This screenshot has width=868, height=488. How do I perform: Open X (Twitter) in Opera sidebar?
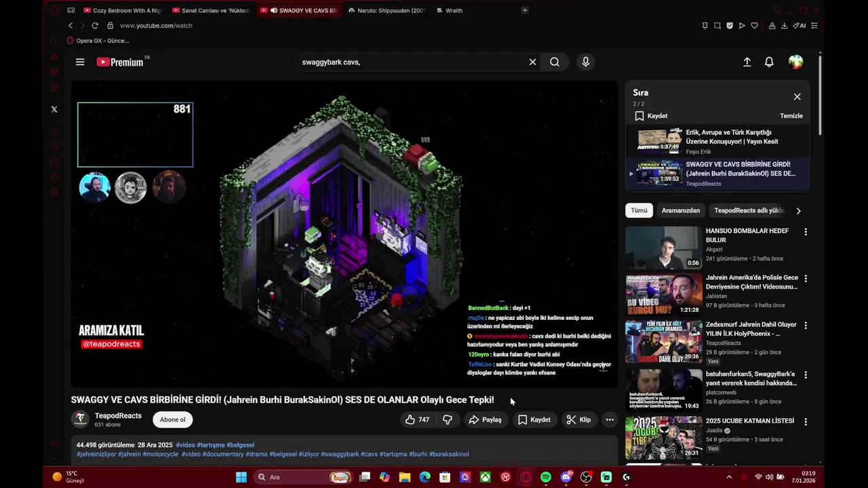(54, 109)
